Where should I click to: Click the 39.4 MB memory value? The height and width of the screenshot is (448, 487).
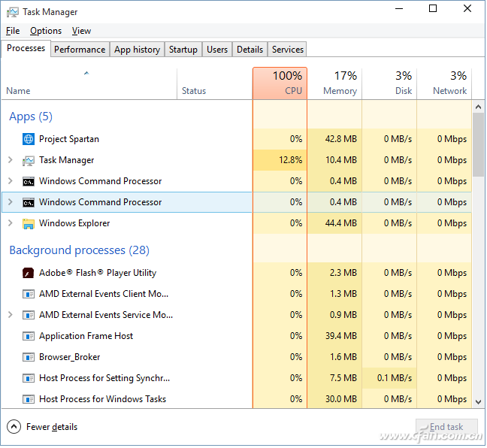[x=341, y=336]
